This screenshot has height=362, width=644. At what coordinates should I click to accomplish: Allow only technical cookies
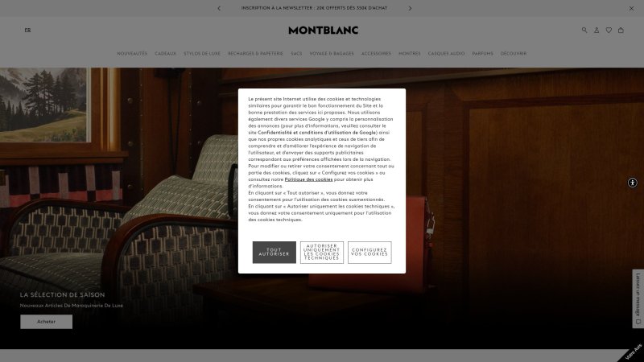click(x=321, y=252)
